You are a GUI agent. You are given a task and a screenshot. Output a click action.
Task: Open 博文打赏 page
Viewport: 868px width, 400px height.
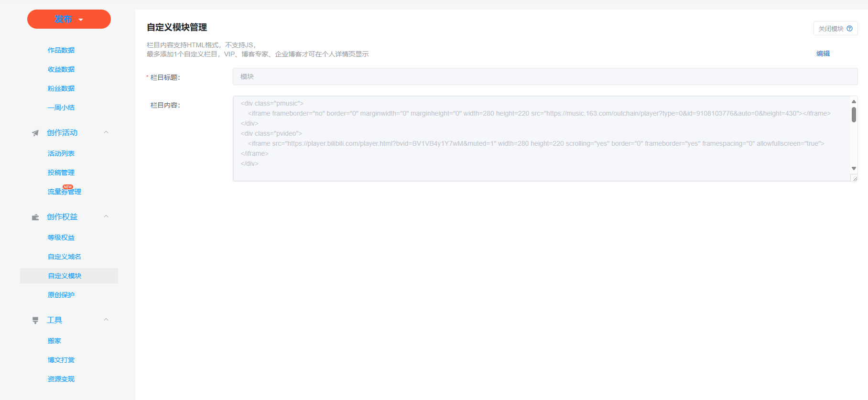tap(61, 360)
